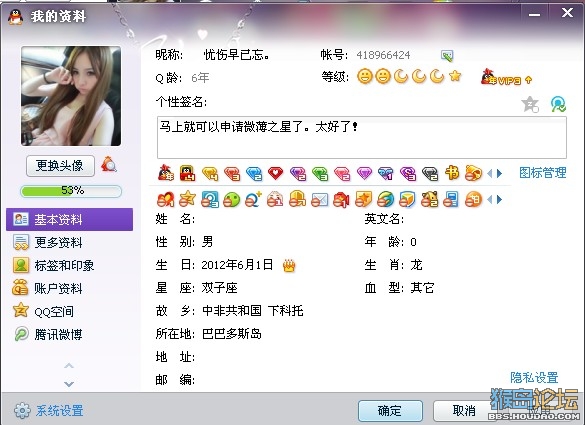Click the sidebar up chevron
The image size is (585, 425).
click(x=69, y=366)
